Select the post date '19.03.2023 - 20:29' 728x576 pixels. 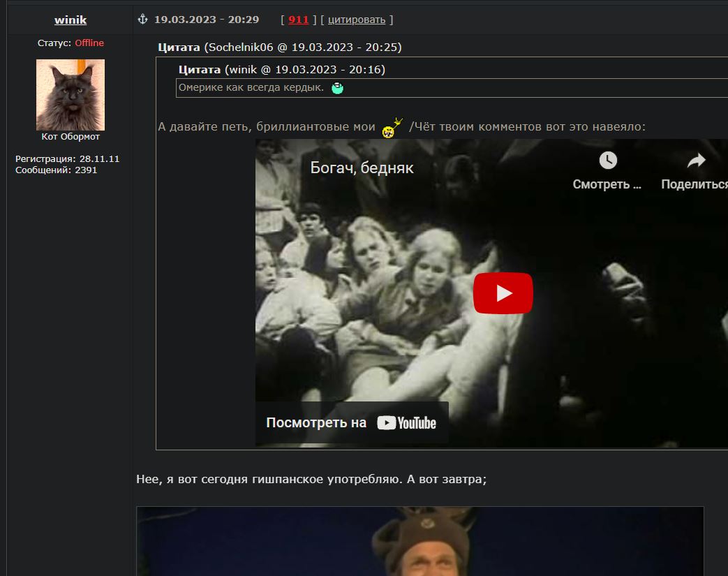point(207,20)
